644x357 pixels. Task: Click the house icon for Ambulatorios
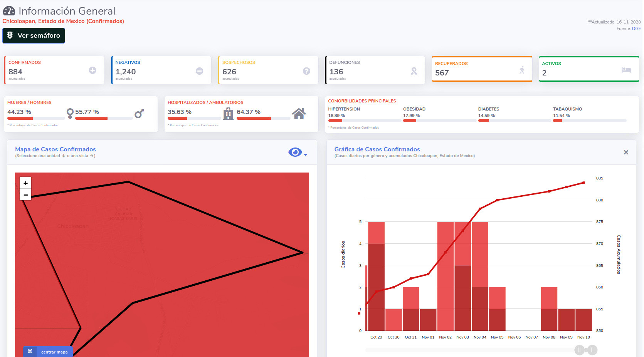coord(299,114)
